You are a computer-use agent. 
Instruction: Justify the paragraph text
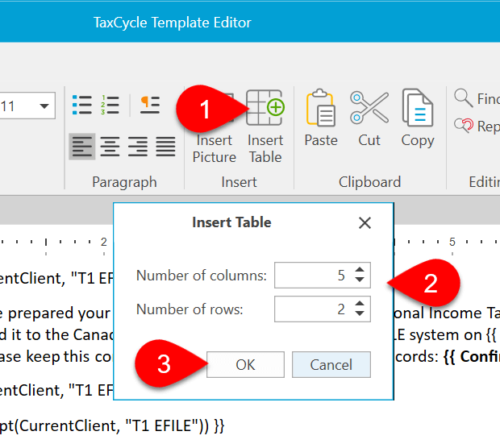click(165, 147)
